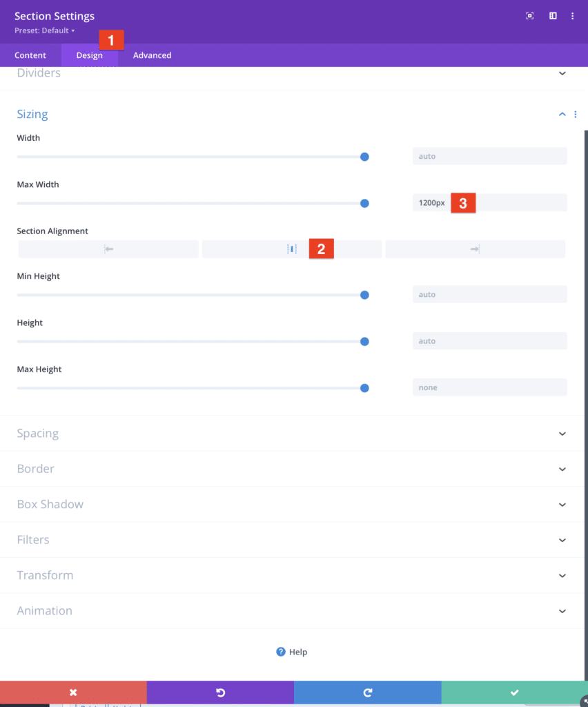
Task: Open the three-dot menu in header
Action: coord(572,16)
